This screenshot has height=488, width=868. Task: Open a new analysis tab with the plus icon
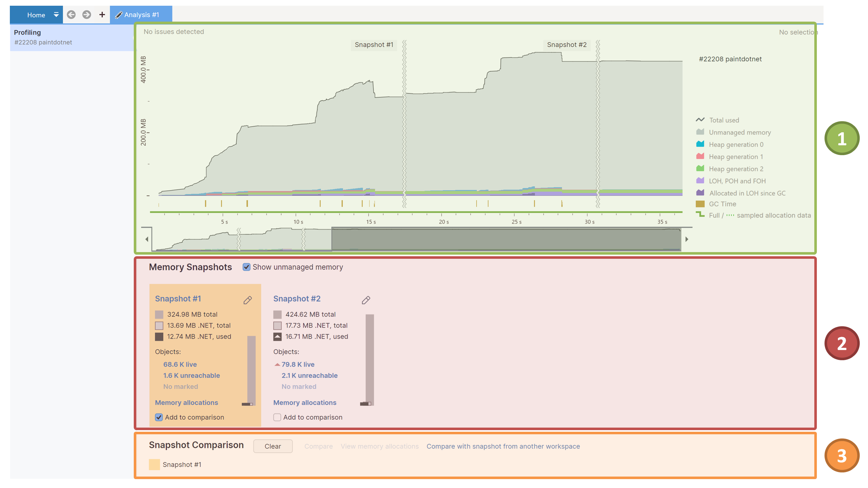point(101,15)
